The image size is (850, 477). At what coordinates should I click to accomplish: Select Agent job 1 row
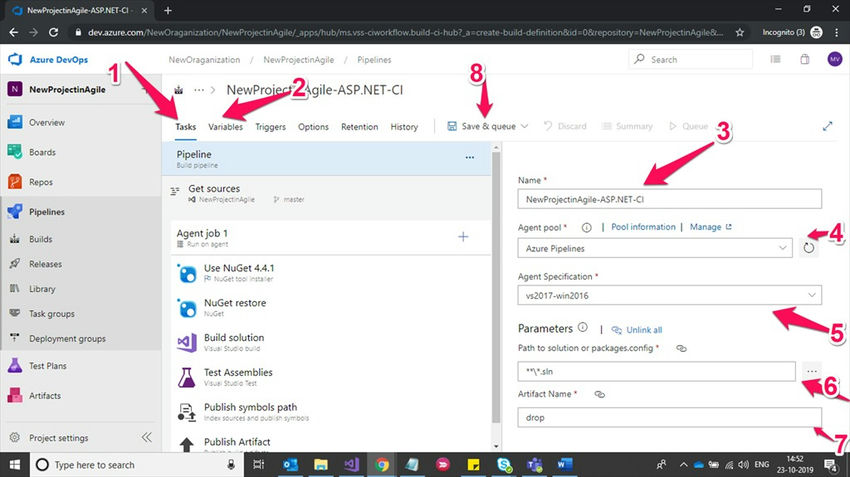331,238
